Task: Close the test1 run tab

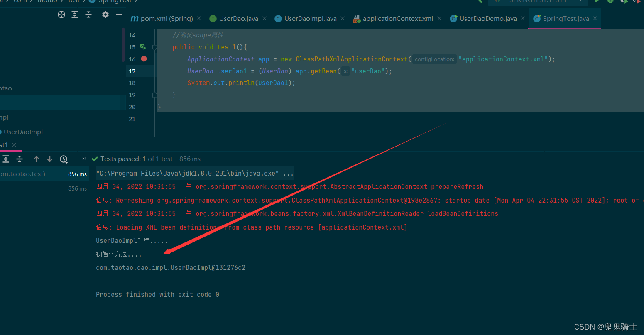Action: coord(14,145)
